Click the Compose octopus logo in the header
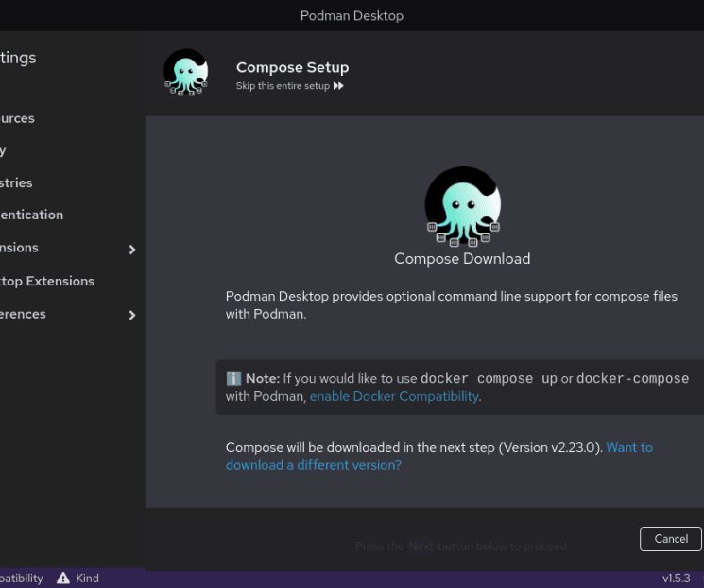Viewport: 704px width, 588px height. coord(186,73)
